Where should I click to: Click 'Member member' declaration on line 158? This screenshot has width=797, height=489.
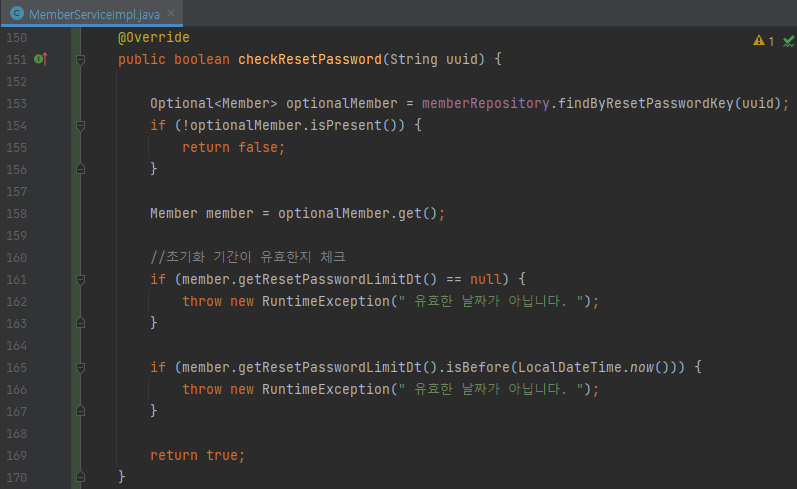pos(201,213)
